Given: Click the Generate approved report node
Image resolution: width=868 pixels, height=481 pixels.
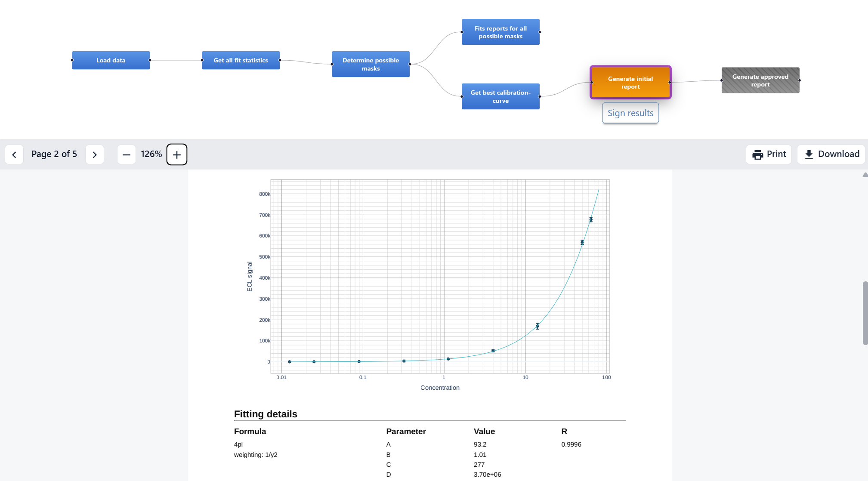Looking at the screenshot, I should pos(760,80).
